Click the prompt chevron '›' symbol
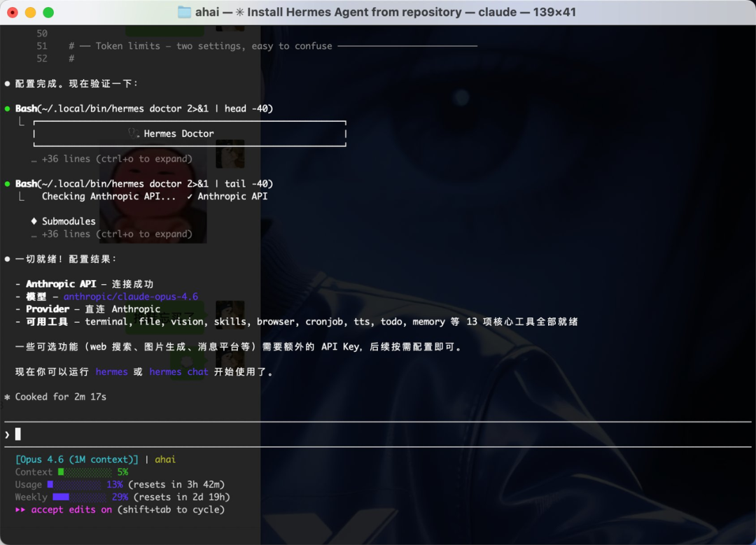The width and height of the screenshot is (756, 545). coord(7,434)
